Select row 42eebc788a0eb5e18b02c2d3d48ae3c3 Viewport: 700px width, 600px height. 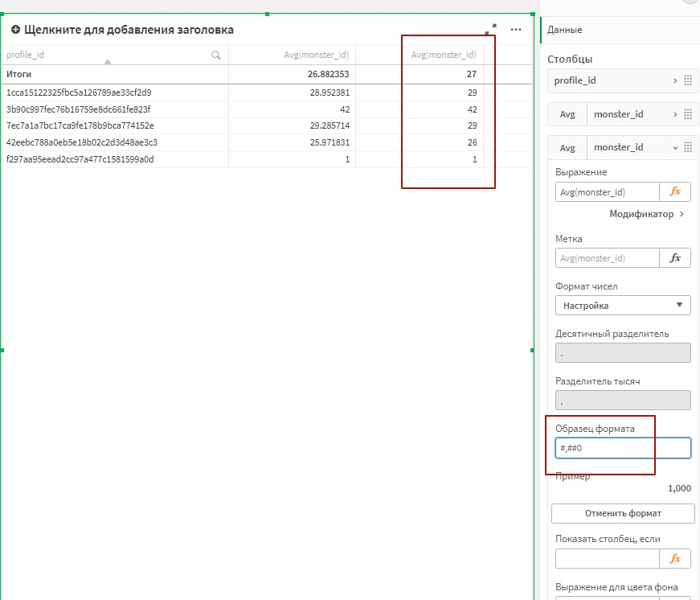tap(82, 142)
